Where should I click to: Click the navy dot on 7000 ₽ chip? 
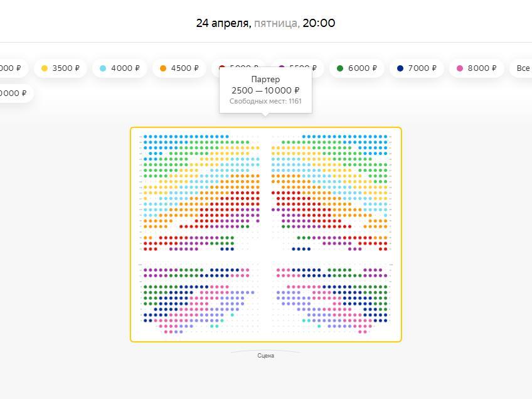click(x=400, y=68)
